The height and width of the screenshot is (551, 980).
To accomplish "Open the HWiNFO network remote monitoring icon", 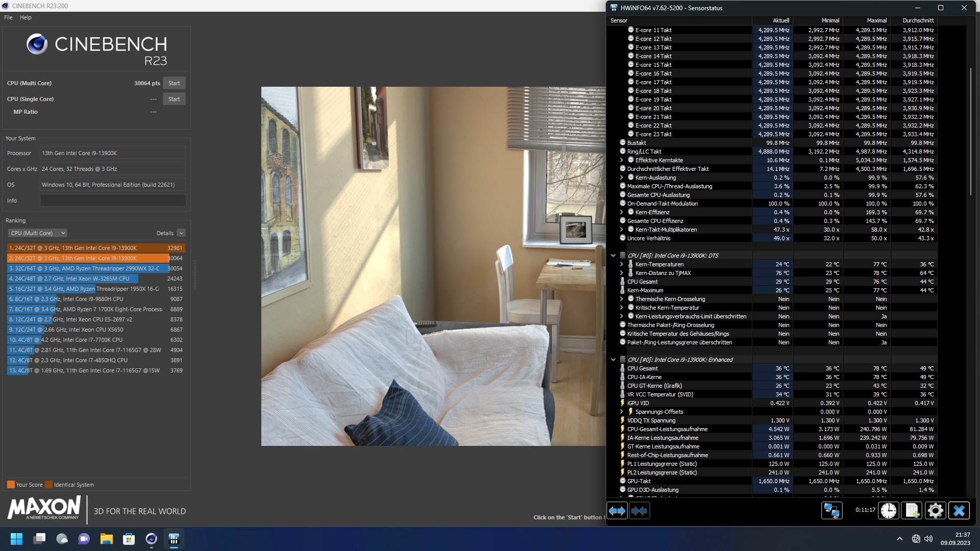I will [831, 511].
